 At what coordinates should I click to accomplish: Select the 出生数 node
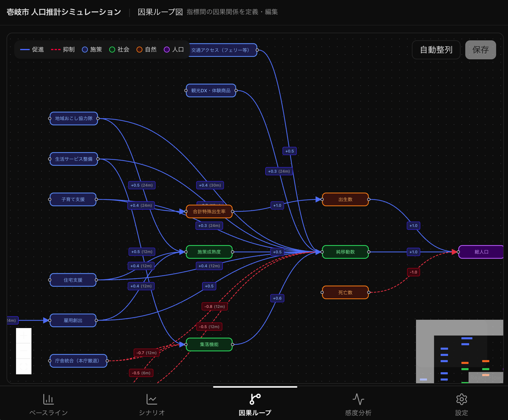pos(345,199)
